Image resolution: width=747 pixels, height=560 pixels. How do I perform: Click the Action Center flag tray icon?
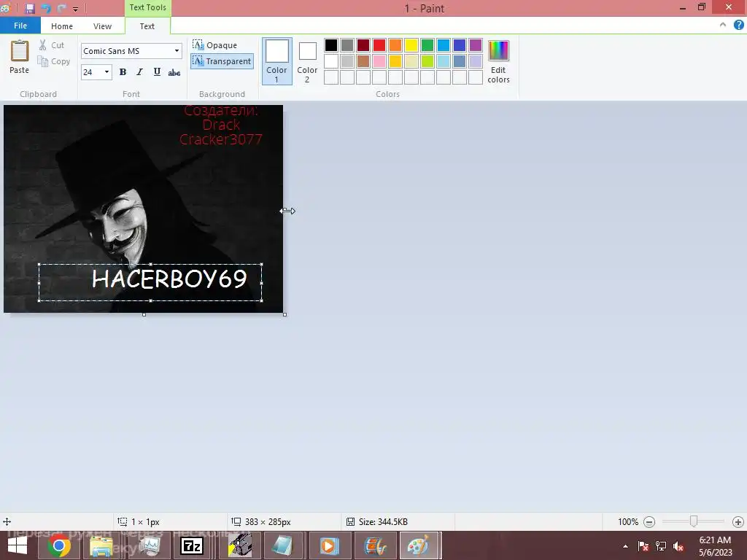[643, 546]
